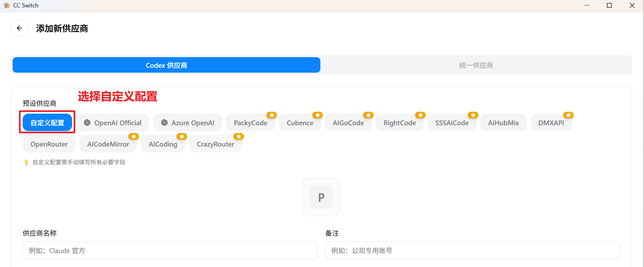
Task: Click the OpenAI logo in OpenAI Official
Action: 87,123
